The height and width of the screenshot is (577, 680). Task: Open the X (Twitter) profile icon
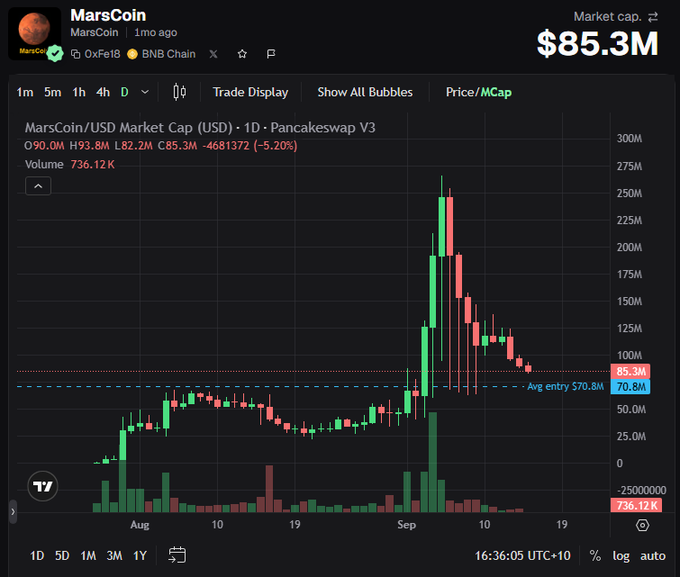(213, 54)
